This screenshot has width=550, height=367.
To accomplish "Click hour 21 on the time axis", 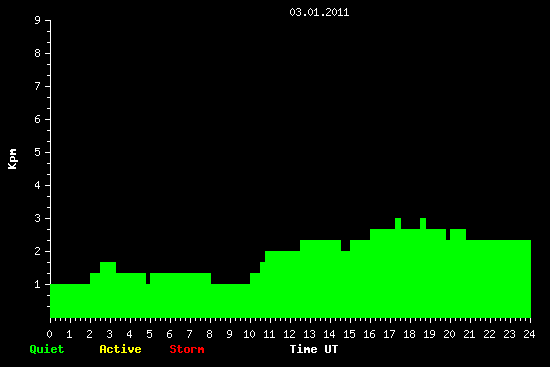I will (469, 334).
